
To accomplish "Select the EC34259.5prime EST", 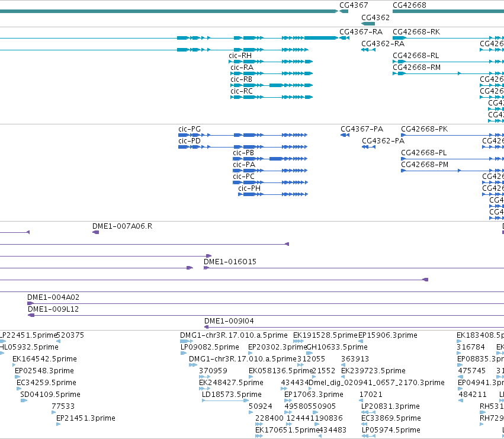I will pos(18,389).
